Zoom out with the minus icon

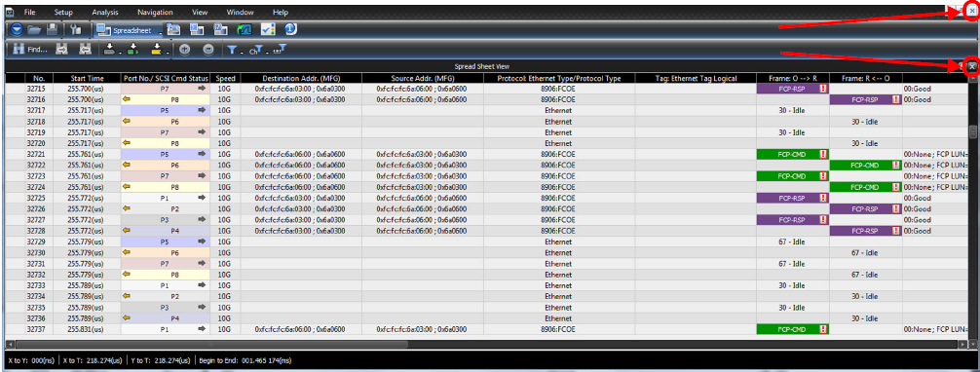(x=208, y=50)
